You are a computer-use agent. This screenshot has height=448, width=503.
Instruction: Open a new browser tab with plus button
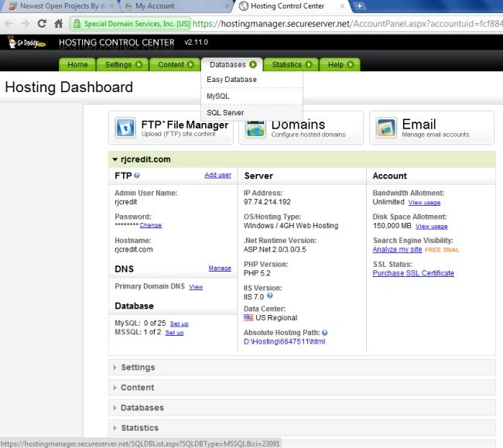pyautogui.click(x=360, y=5)
